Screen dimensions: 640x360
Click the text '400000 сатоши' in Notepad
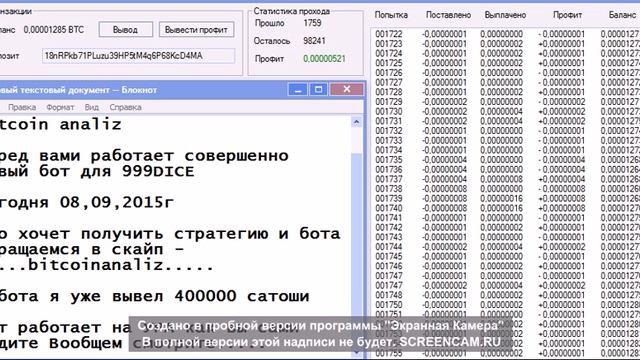click(x=242, y=296)
